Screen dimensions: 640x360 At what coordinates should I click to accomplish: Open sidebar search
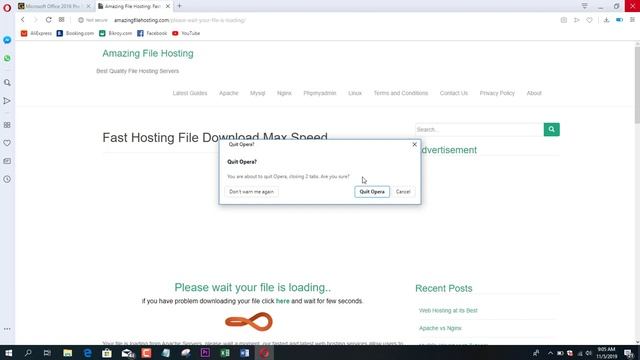[x=7, y=82]
